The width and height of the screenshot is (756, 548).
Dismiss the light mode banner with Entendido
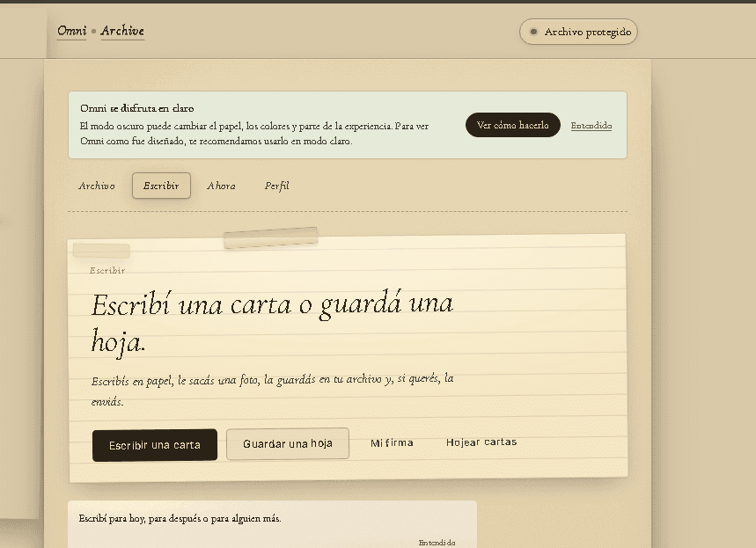(591, 126)
